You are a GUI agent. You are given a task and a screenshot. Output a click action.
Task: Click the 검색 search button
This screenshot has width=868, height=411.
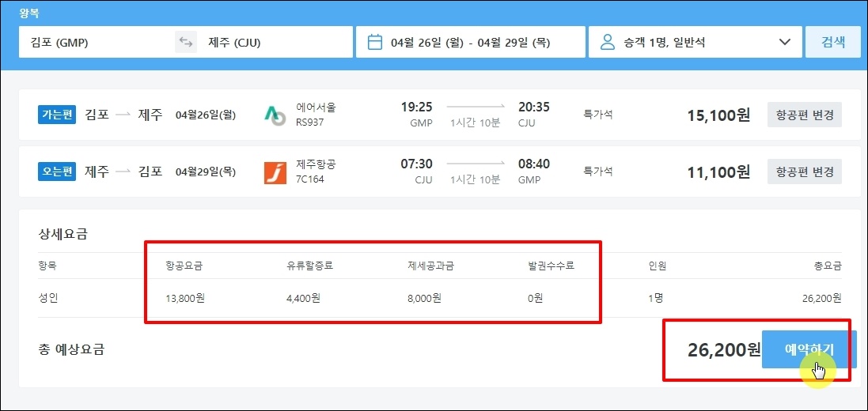pos(833,42)
